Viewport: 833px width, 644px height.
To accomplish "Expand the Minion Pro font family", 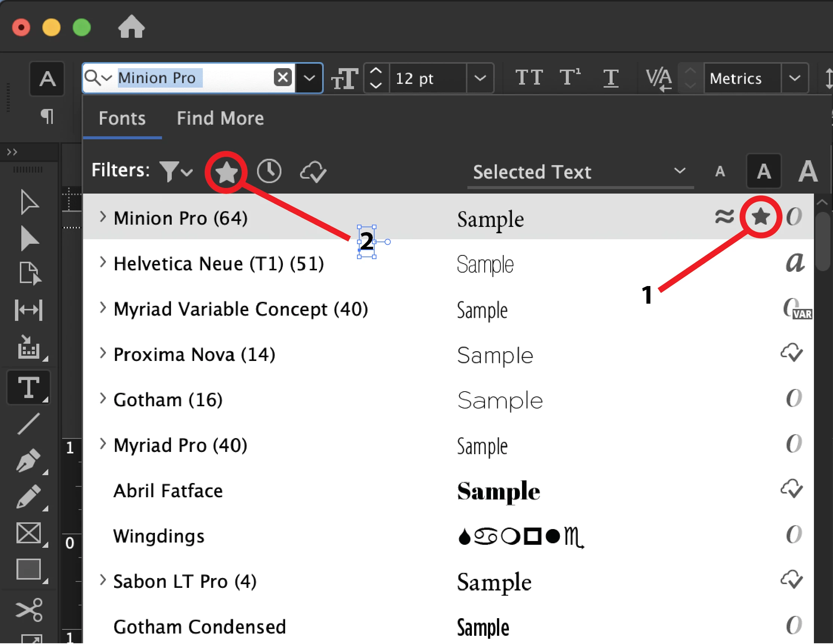I will [x=102, y=217].
